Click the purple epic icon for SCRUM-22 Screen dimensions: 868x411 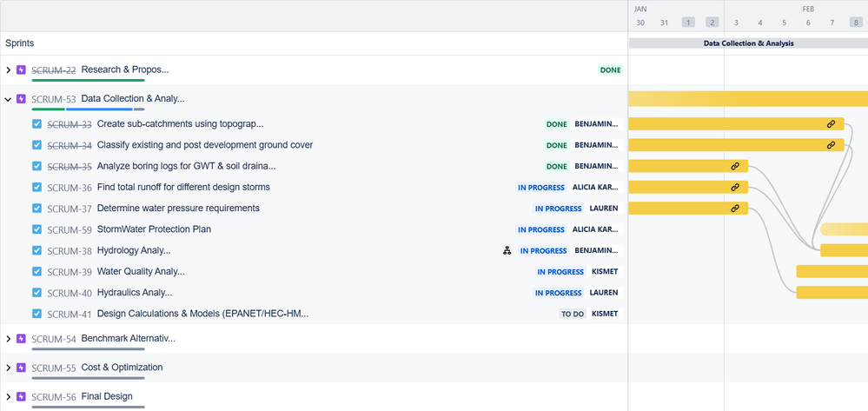pos(21,70)
